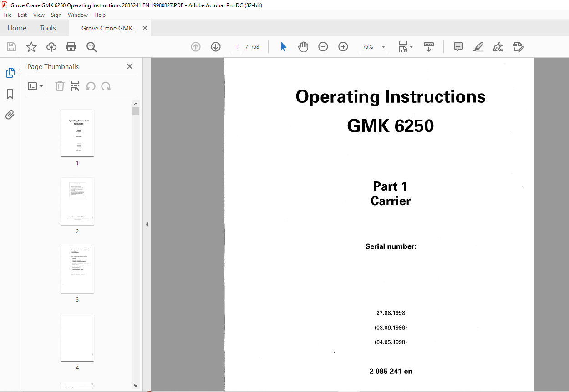Viewport: 569px width, 392px height.
Task: Add file to starred bookmark icon
Action: (x=31, y=47)
